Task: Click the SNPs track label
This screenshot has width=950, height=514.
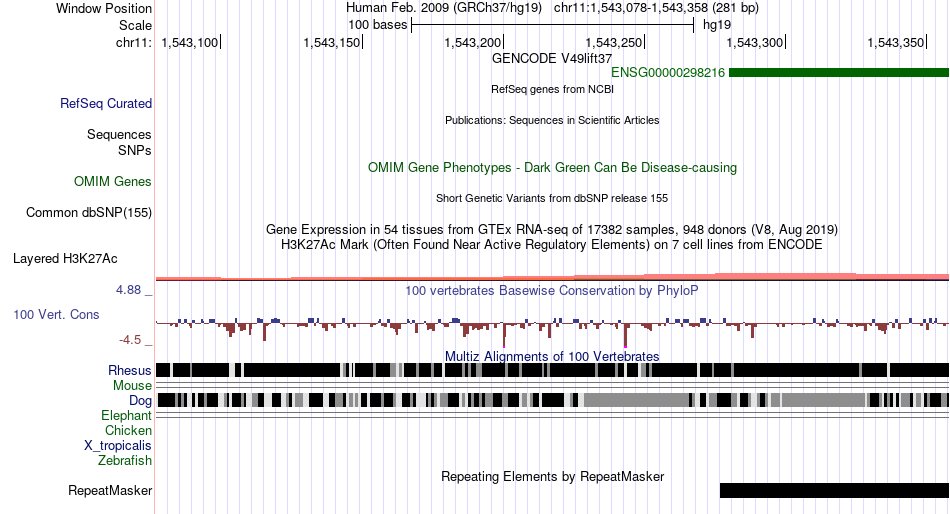Action: click(x=135, y=150)
